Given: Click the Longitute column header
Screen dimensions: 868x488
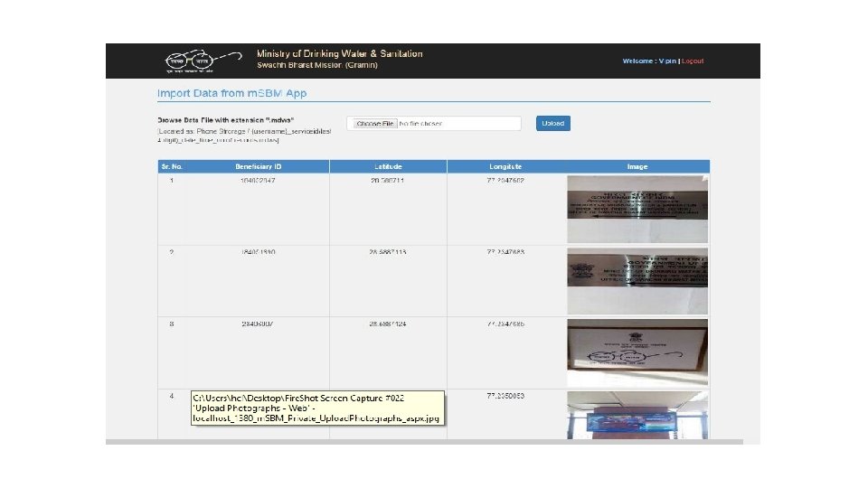Looking at the screenshot, I should click(x=505, y=166).
